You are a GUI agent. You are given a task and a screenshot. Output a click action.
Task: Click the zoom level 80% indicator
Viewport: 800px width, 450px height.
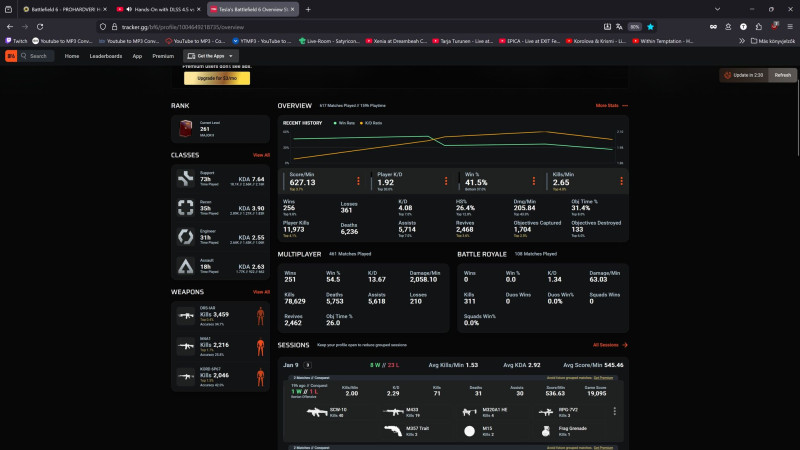click(x=634, y=27)
